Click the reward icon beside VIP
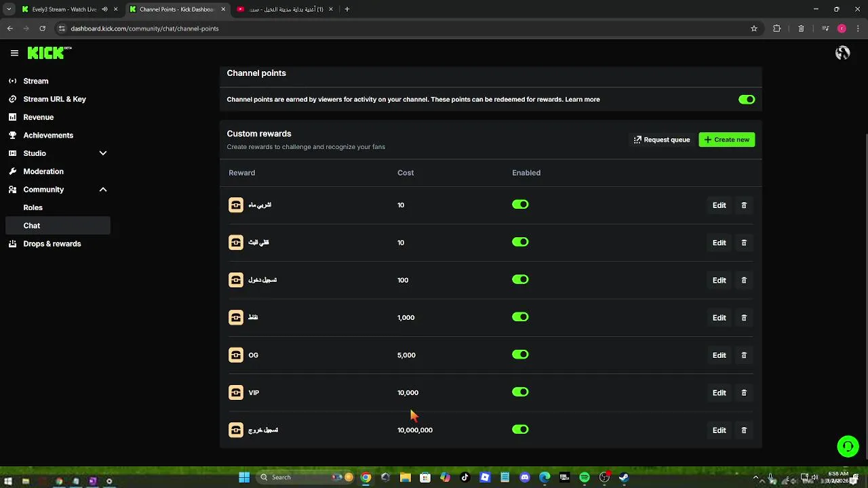Screen dimensions: 868x488 click(236, 392)
